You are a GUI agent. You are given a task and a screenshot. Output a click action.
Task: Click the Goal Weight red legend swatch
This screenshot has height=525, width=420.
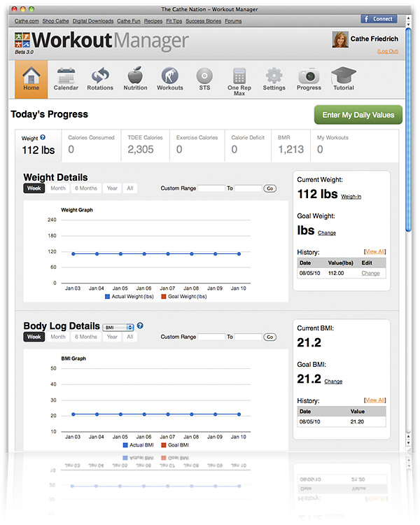coord(164,297)
